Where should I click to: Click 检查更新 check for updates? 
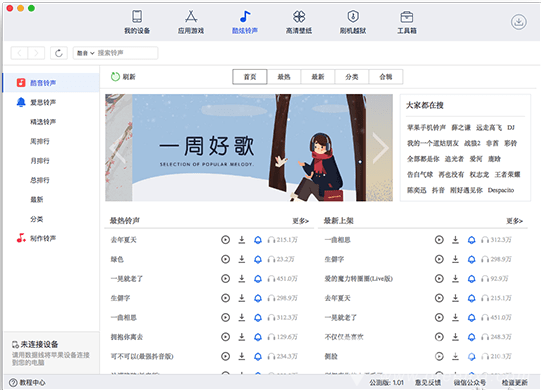tap(514, 382)
